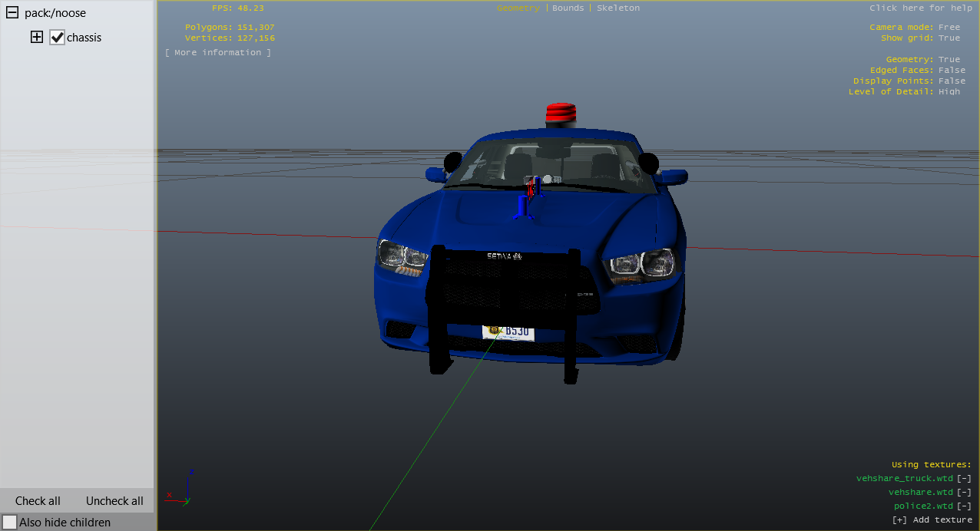This screenshot has height=531, width=980.
Task: Expand the chassis tree node
Action: click(x=36, y=37)
